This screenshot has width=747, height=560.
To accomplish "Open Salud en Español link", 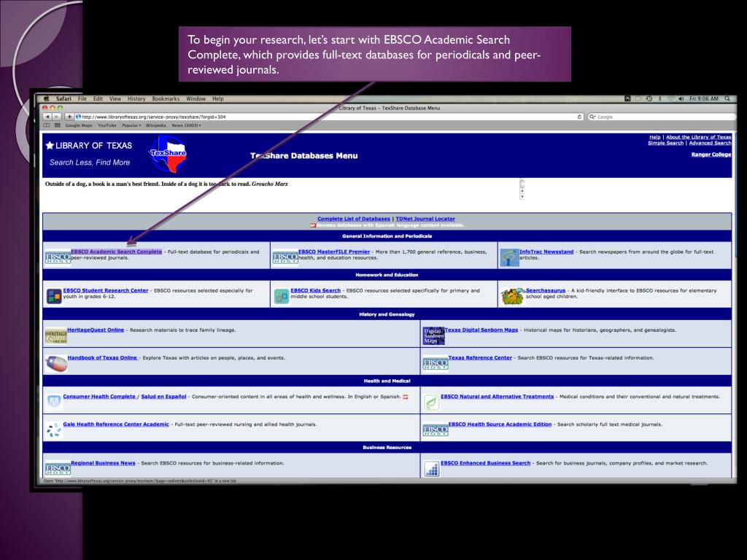I will [163, 396].
